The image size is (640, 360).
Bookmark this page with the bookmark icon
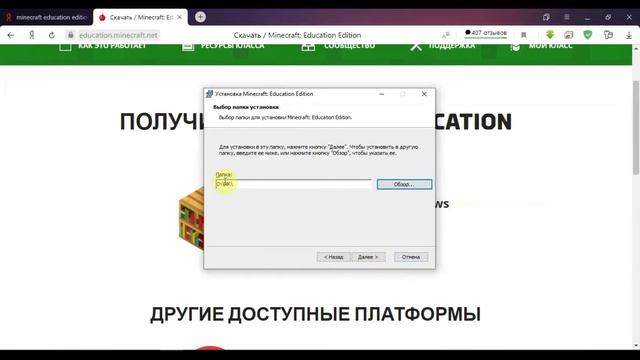pyautogui.click(x=524, y=35)
